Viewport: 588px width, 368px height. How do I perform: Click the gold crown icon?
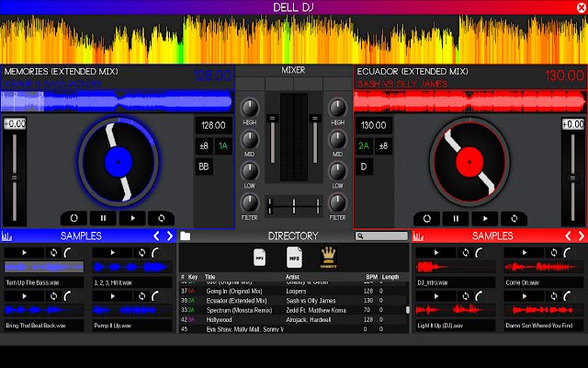pos(329,258)
